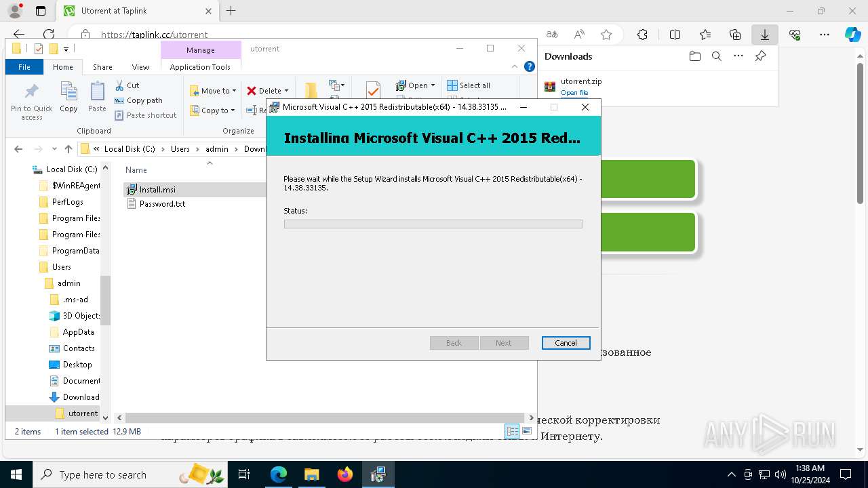This screenshot has height=488, width=868.
Task: Open more options in Downloads panel
Action: (738, 56)
